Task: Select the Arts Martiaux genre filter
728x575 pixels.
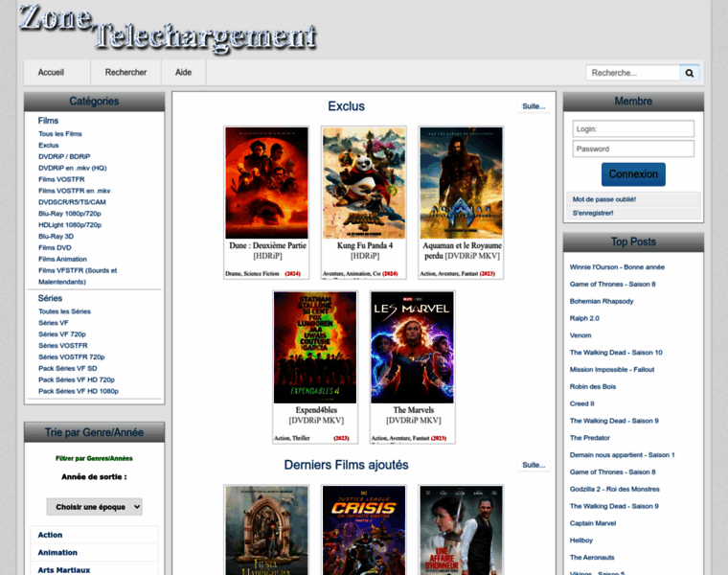Action: (x=94, y=570)
